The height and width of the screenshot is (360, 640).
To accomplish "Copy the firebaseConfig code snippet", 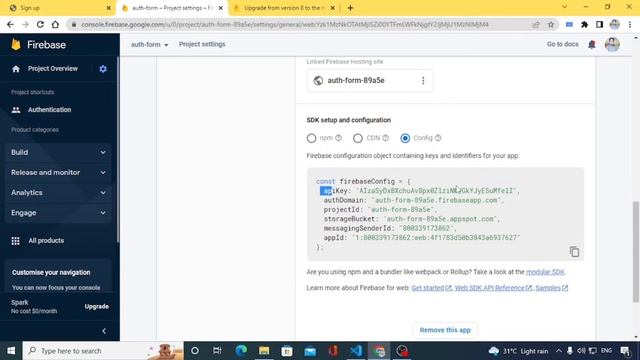I will click(x=574, y=251).
